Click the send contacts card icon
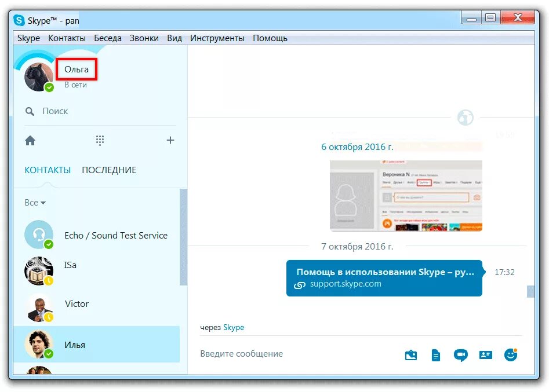Screen dimensions: 549x392 pos(486,355)
